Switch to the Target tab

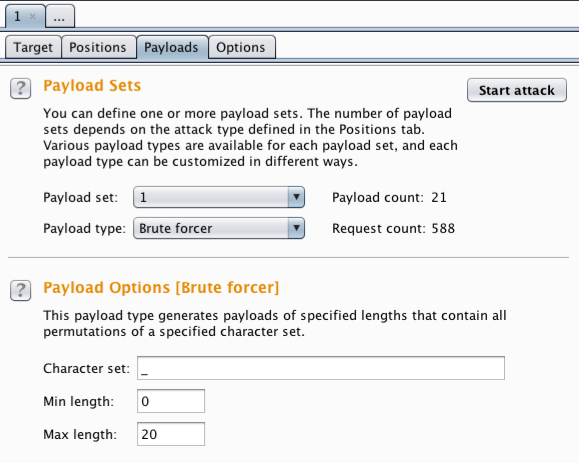pyautogui.click(x=33, y=47)
